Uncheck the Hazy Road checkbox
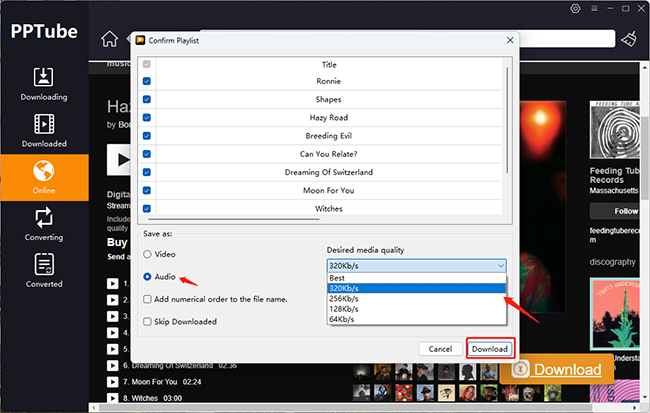650x413 pixels. coord(147,118)
